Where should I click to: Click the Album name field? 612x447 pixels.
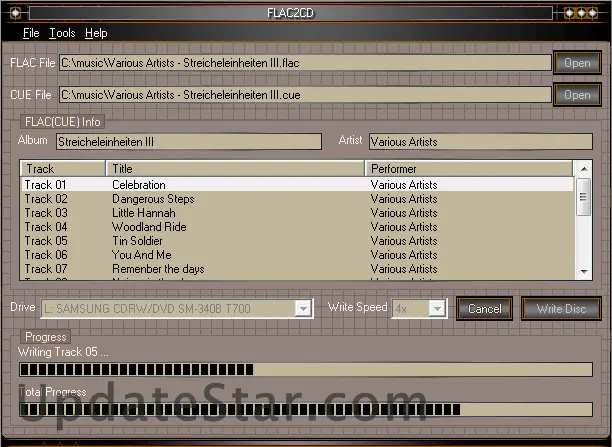coord(188,142)
